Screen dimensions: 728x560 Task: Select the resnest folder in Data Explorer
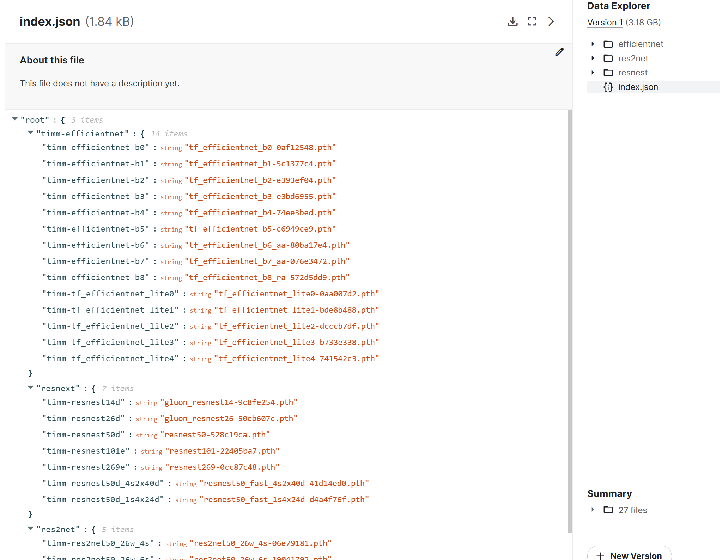click(x=632, y=73)
